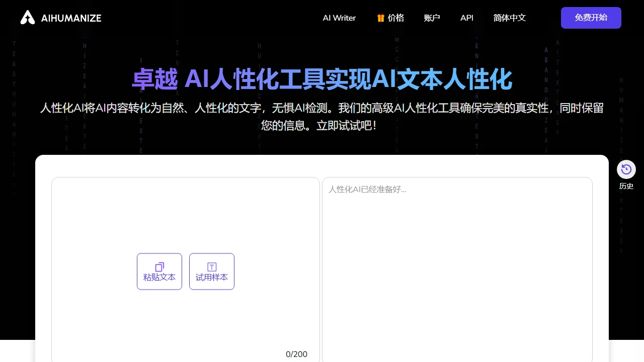Click the copy-squares paste icon
This screenshot has width=644, height=362.
pyautogui.click(x=159, y=266)
